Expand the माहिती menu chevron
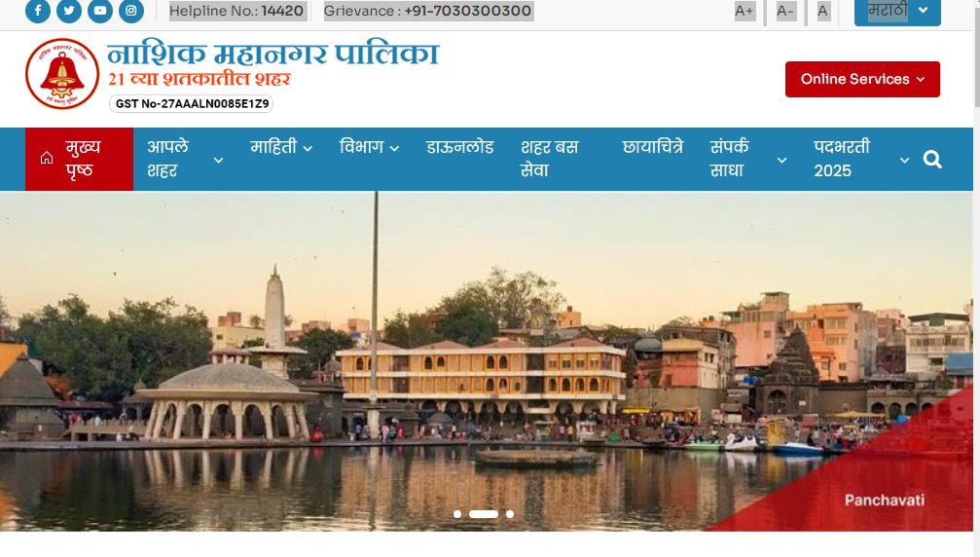 point(308,148)
